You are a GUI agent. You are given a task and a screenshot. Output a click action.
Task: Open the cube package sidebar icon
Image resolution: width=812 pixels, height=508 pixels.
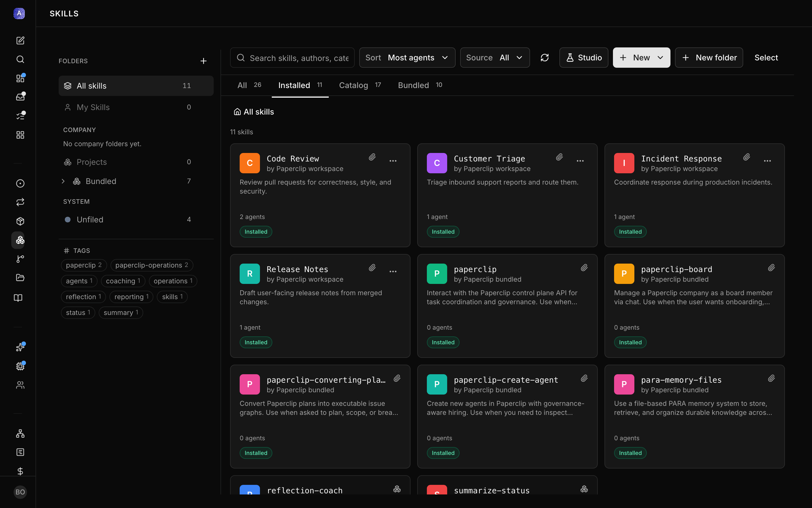click(x=20, y=221)
